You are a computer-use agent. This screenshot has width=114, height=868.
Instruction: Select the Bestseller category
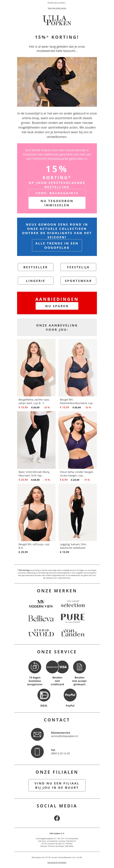(x=35, y=267)
